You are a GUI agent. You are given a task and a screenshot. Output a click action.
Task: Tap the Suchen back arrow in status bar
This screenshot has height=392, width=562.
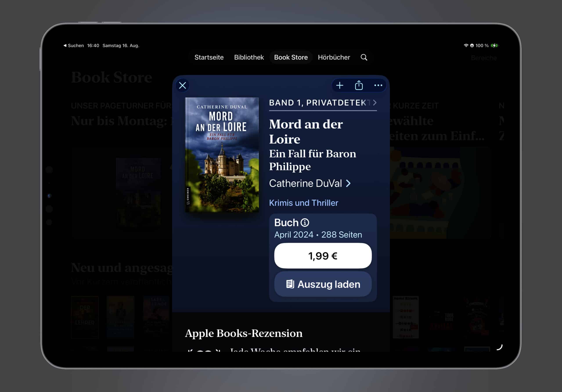point(74,45)
